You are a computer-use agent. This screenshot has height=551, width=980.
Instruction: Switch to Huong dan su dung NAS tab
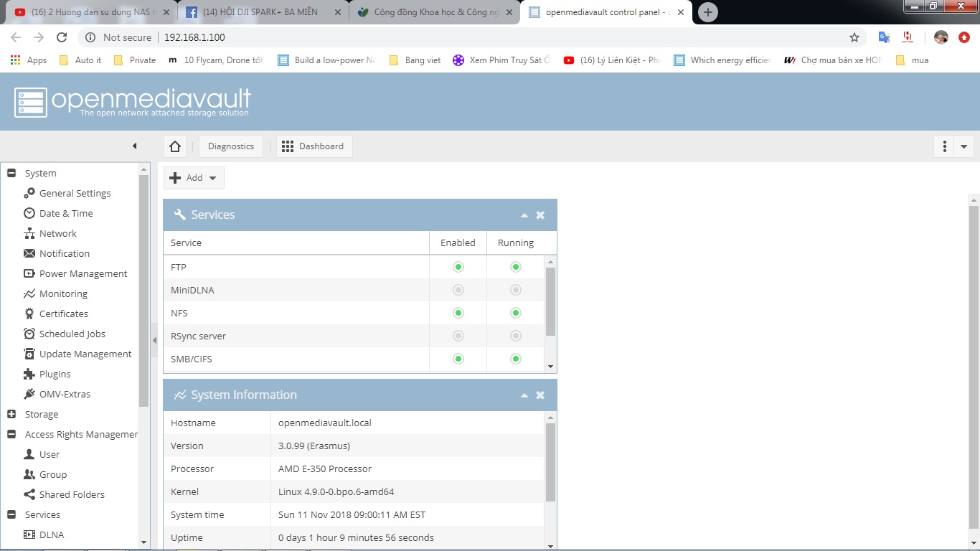pos(93,12)
